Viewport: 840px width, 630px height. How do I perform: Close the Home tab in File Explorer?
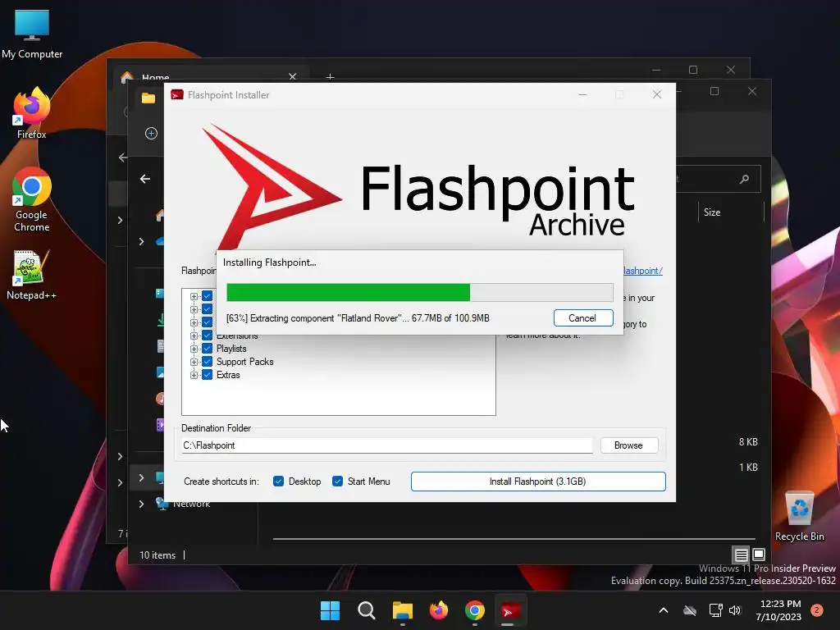coord(293,76)
